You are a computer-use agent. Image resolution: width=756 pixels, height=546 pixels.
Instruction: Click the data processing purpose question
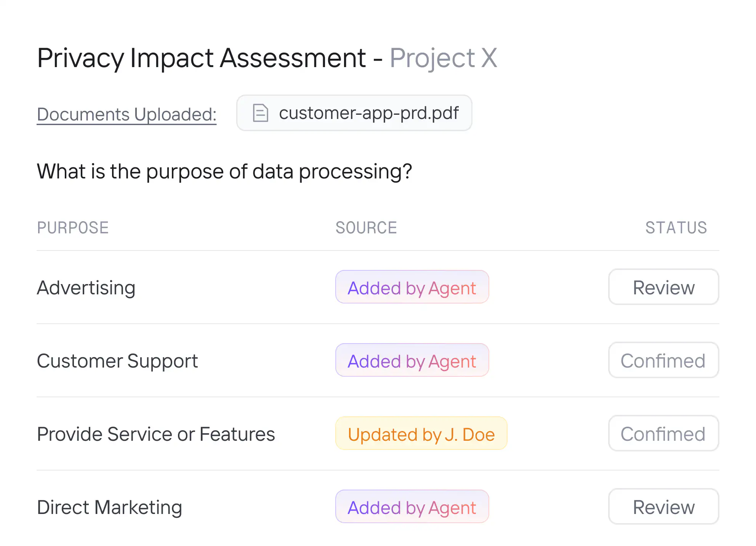pyautogui.click(x=224, y=171)
